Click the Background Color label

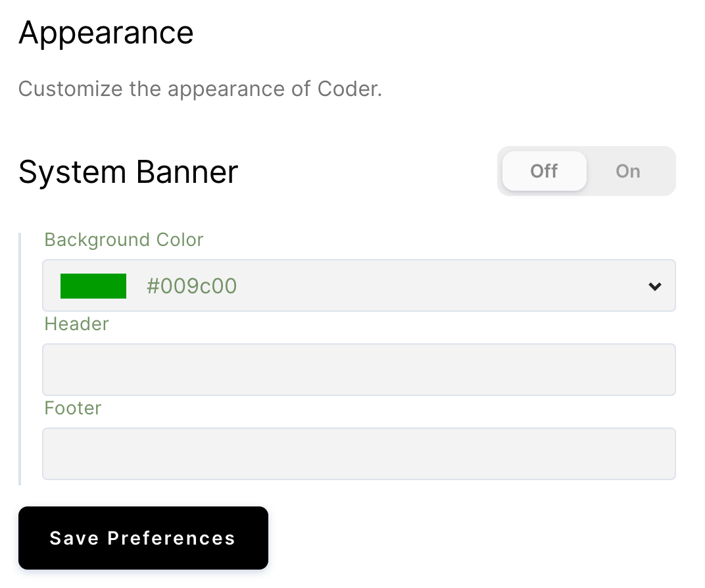[124, 240]
